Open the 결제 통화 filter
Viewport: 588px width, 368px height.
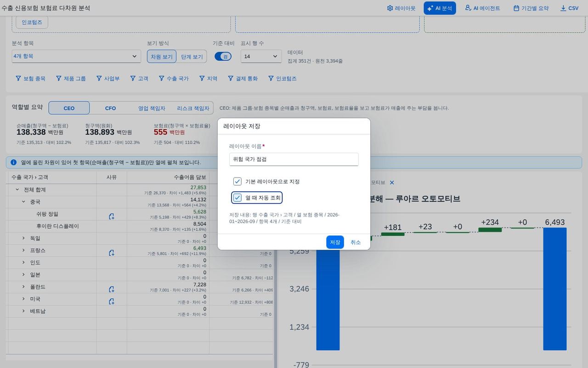[x=243, y=79]
